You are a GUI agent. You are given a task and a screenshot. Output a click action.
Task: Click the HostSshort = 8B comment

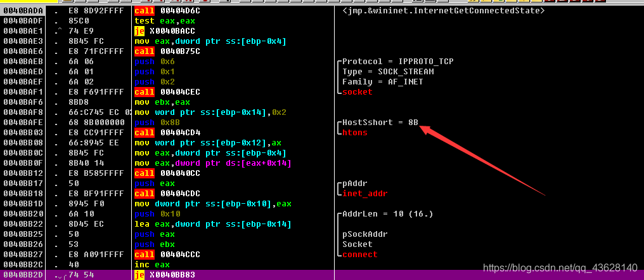coord(380,122)
